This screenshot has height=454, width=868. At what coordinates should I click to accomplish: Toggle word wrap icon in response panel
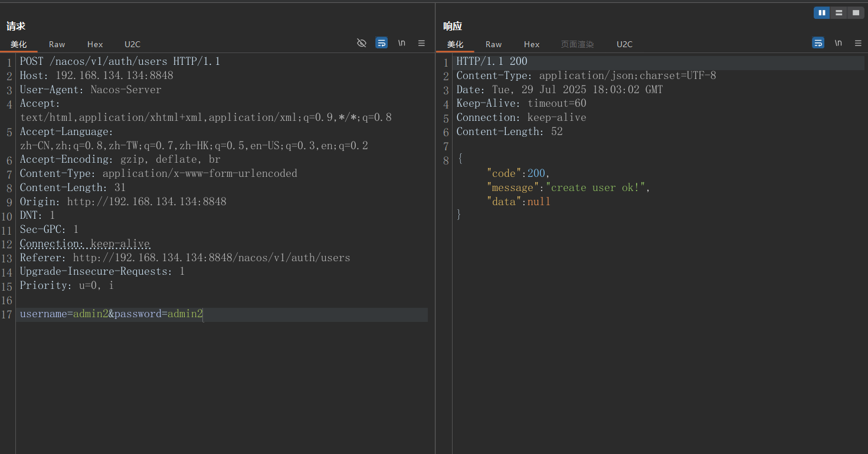tap(818, 43)
